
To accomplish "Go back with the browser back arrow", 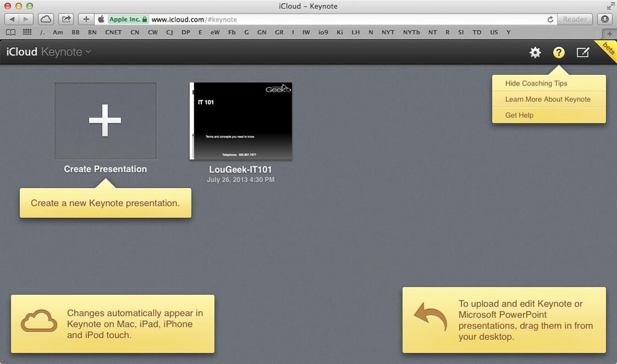I will tap(12, 19).
